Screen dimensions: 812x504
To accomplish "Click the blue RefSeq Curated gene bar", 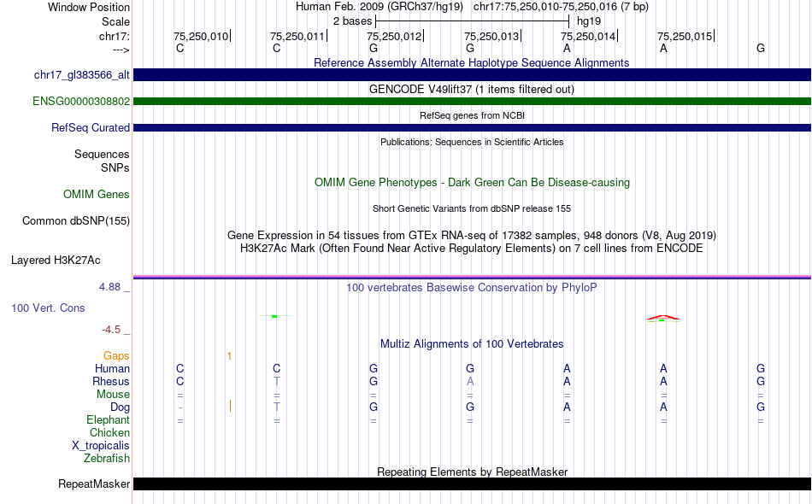I will point(472,127).
